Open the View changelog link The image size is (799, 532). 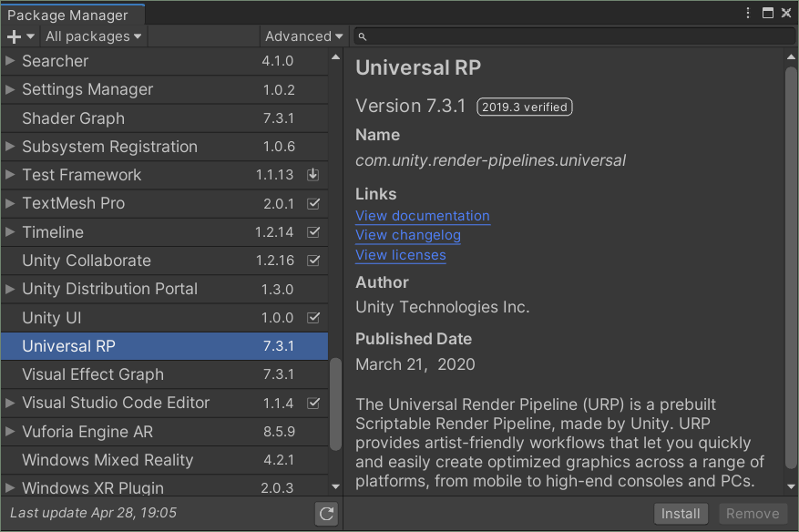[x=407, y=235]
